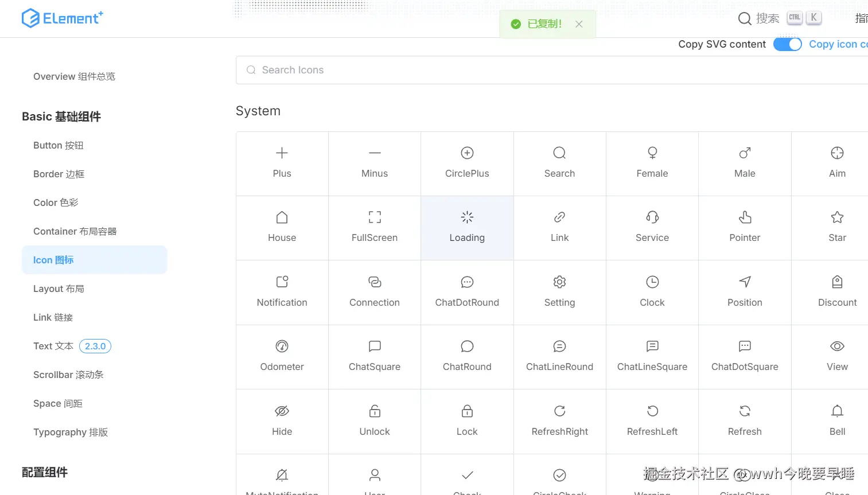The height and width of the screenshot is (495, 868).
Task: Copy the Pointer icon
Action: click(x=745, y=228)
